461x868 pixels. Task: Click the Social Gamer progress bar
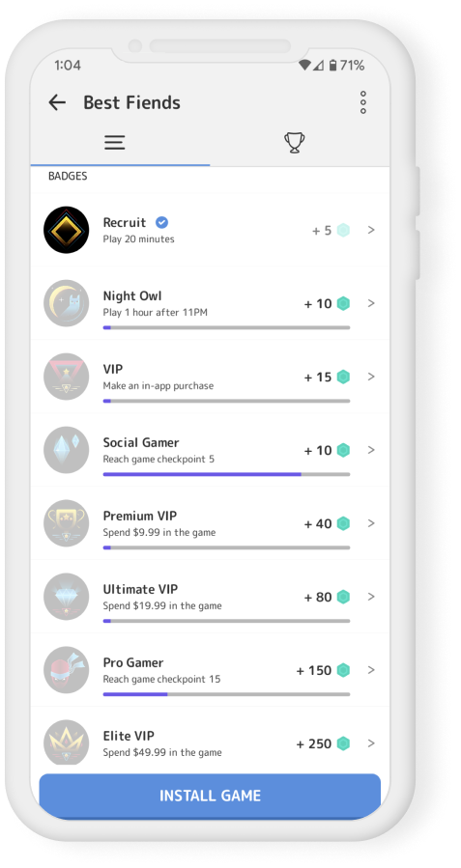click(x=226, y=474)
